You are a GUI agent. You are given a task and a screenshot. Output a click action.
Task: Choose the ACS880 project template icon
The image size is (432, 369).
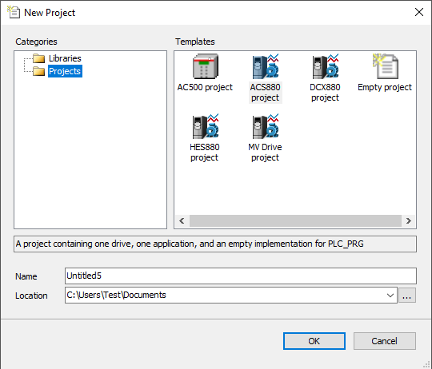pos(265,66)
